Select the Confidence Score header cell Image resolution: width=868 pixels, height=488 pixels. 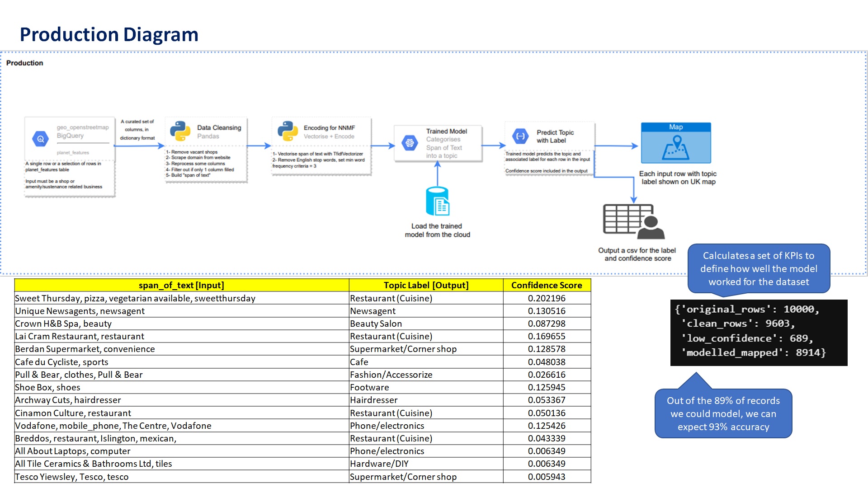(x=547, y=285)
